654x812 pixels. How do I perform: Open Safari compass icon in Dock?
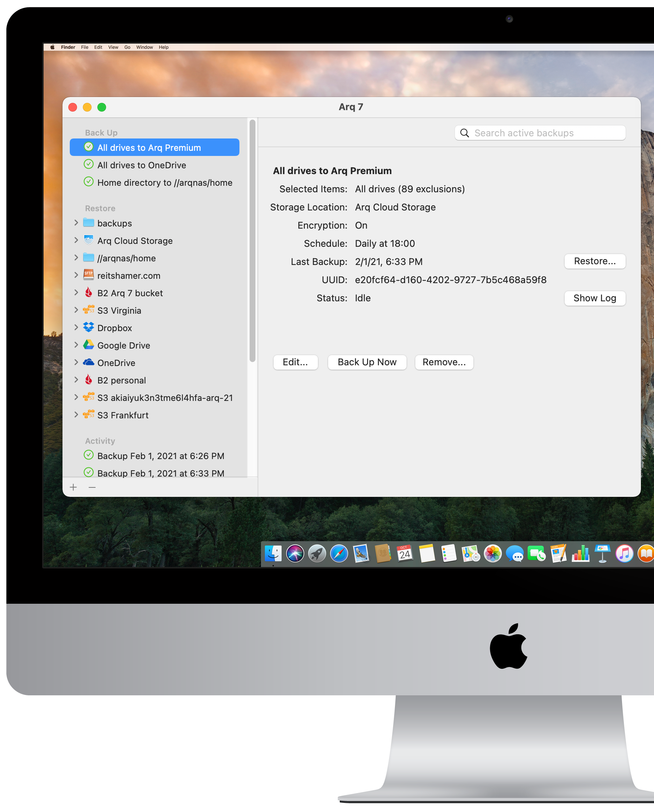(x=339, y=554)
